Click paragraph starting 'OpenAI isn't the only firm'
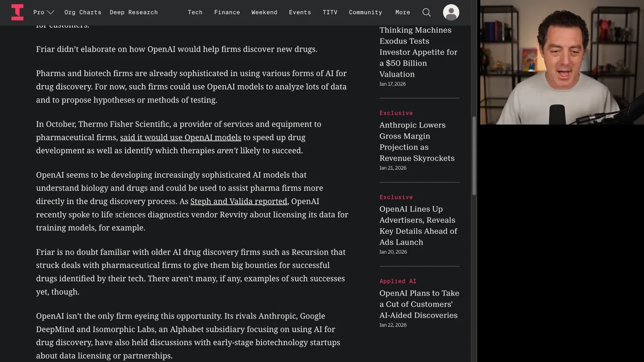The width and height of the screenshot is (644, 362). coord(188,336)
